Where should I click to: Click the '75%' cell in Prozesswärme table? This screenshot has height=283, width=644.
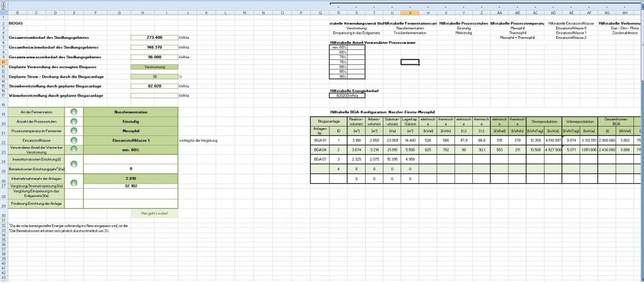[x=338, y=62]
